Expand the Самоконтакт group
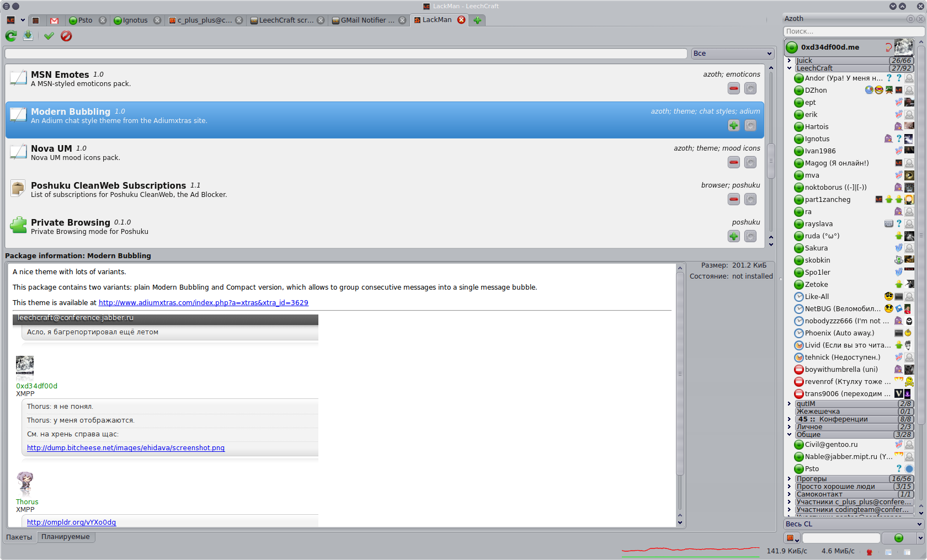This screenshot has height=560, width=927. coord(790,494)
